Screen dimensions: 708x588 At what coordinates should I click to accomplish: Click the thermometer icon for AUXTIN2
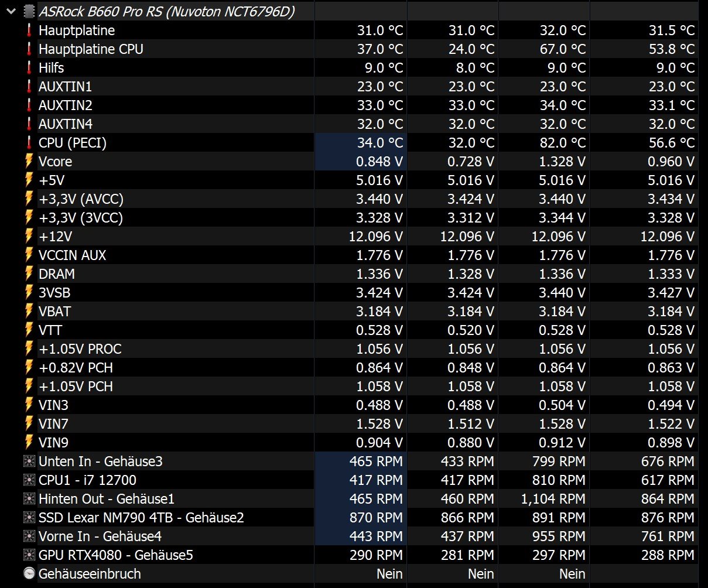[x=29, y=105]
